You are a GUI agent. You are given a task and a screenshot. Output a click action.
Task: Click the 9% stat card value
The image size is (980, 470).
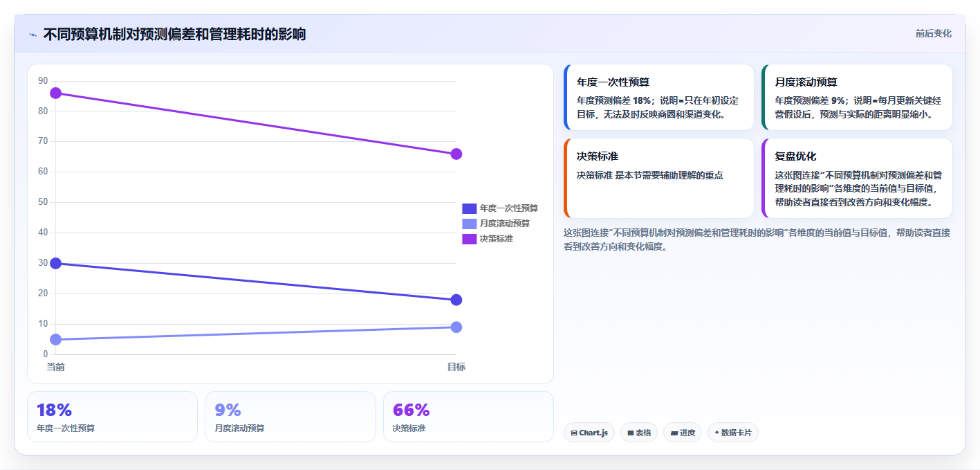point(228,410)
